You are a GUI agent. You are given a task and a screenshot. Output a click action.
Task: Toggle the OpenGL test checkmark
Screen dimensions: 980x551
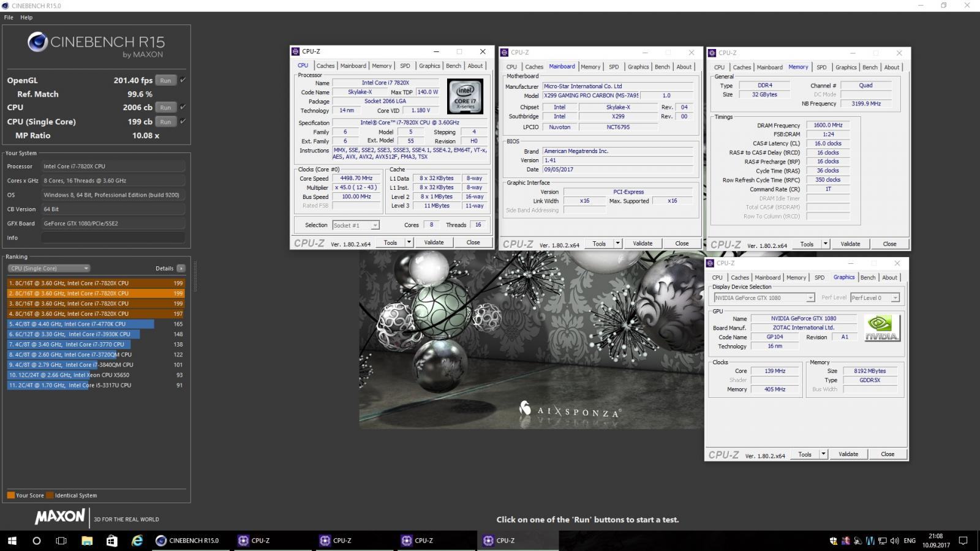pos(183,80)
